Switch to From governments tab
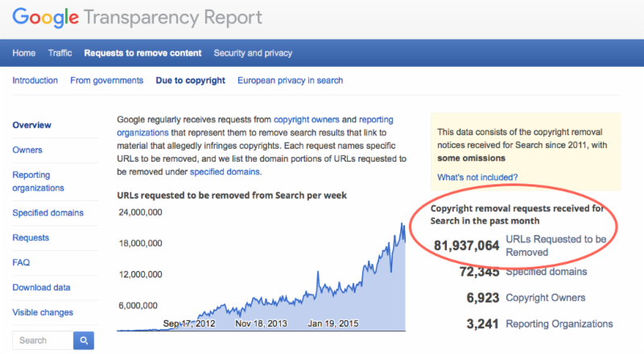Screen dimensions: 644x354 tap(107, 80)
